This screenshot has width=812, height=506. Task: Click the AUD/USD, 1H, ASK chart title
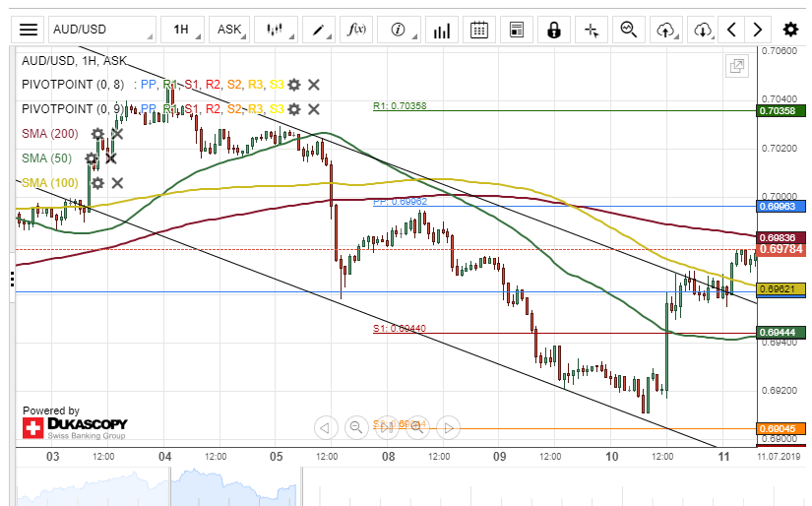pos(74,61)
